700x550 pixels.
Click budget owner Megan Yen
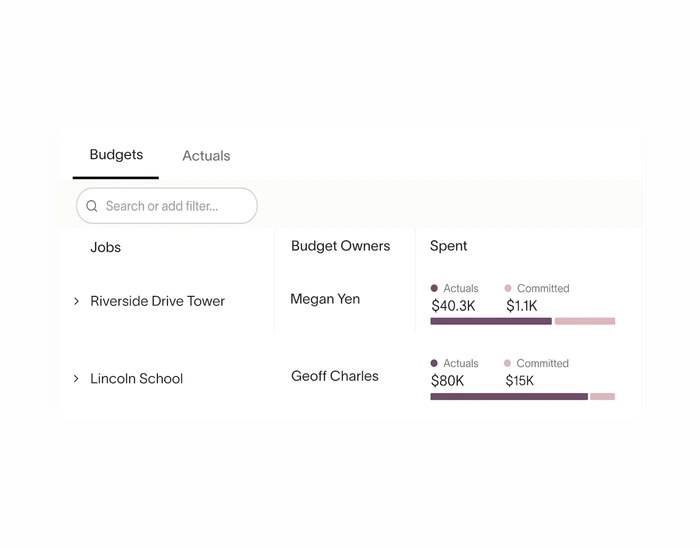coord(325,299)
